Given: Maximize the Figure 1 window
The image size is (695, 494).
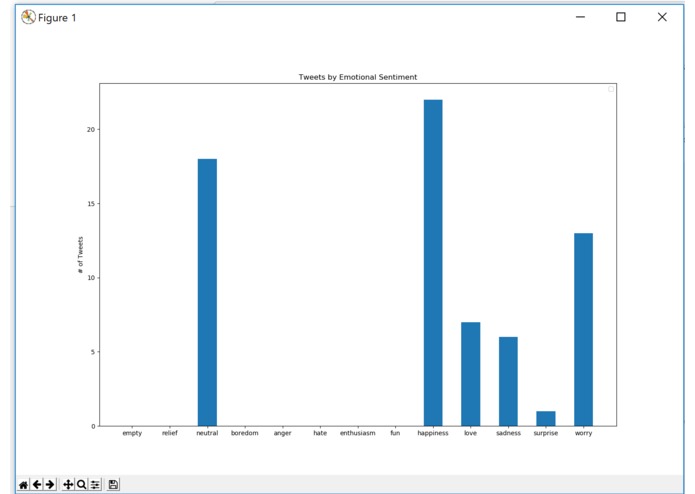Looking at the screenshot, I should click(x=621, y=17).
